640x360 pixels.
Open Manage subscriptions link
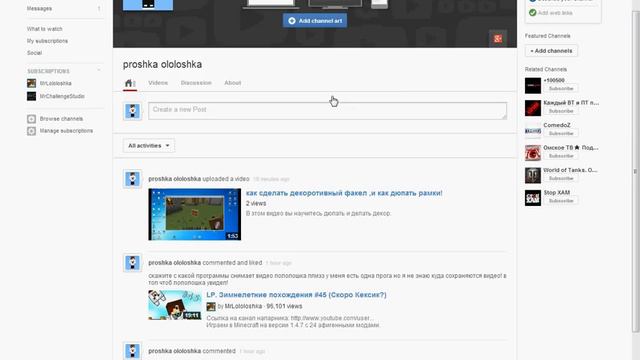(x=66, y=131)
